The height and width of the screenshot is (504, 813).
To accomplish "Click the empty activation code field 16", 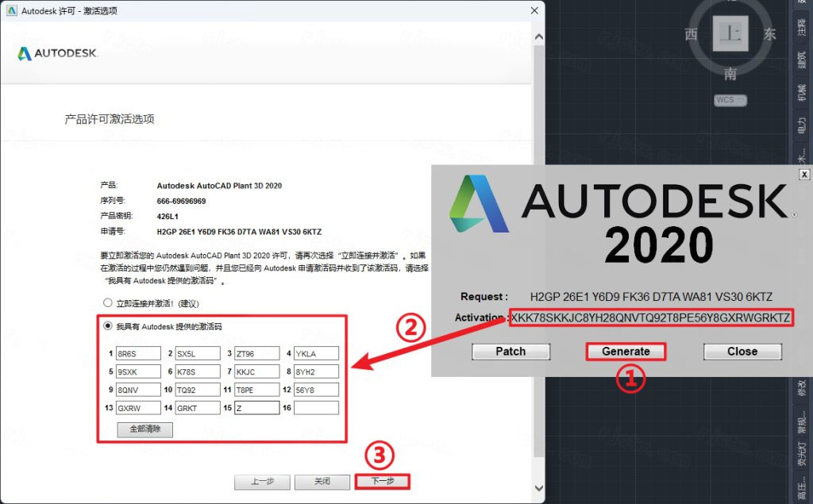I will (316, 408).
